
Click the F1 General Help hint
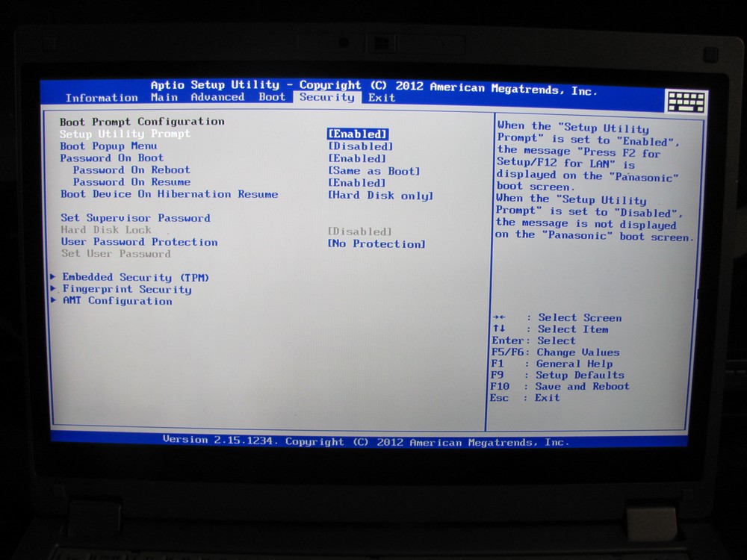[552, 364]
